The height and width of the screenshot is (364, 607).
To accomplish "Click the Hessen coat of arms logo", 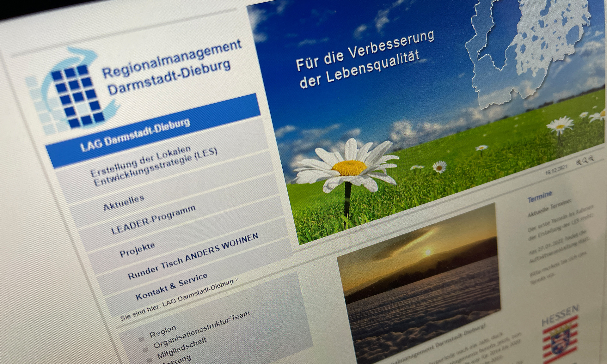I will click(561, 341).
